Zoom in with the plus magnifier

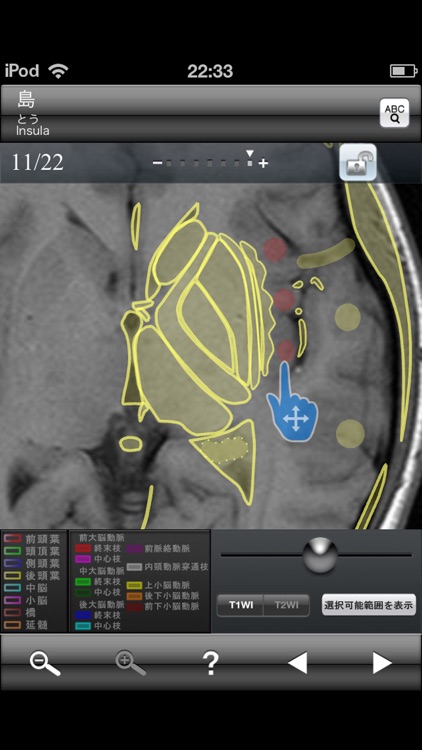coord(130,663)
